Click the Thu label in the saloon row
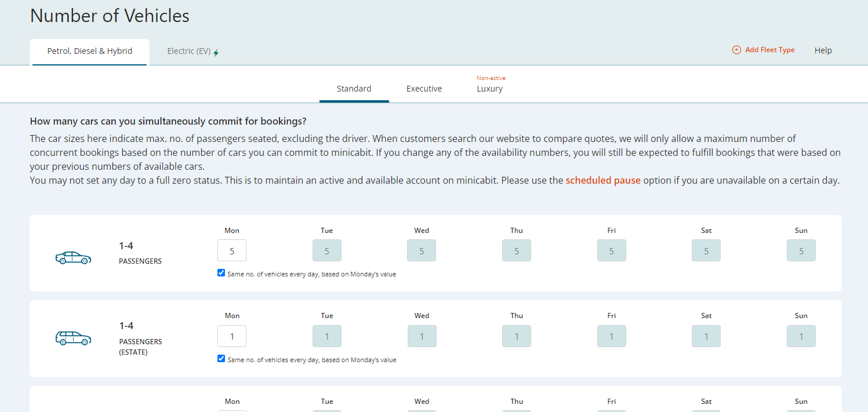868x412 pixels. coord(517,231)
